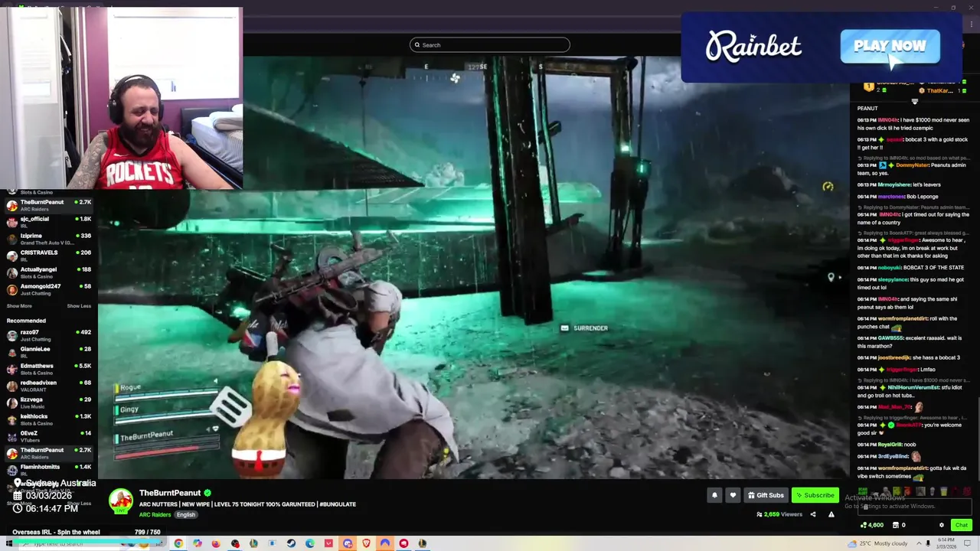The width and height of the screenshot is (980, 551).
Task: Click the 2,659 Viewers count
Action: pyautogui.click(x=779, y=514)
